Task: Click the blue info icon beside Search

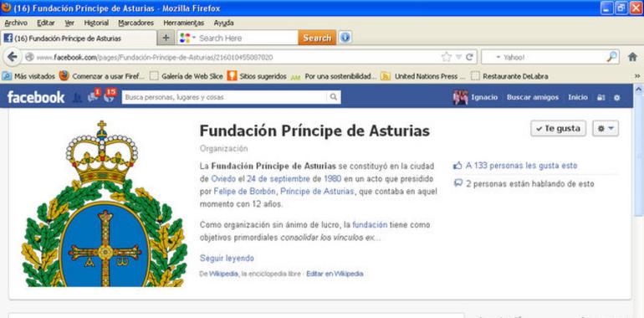Action: 345,38
